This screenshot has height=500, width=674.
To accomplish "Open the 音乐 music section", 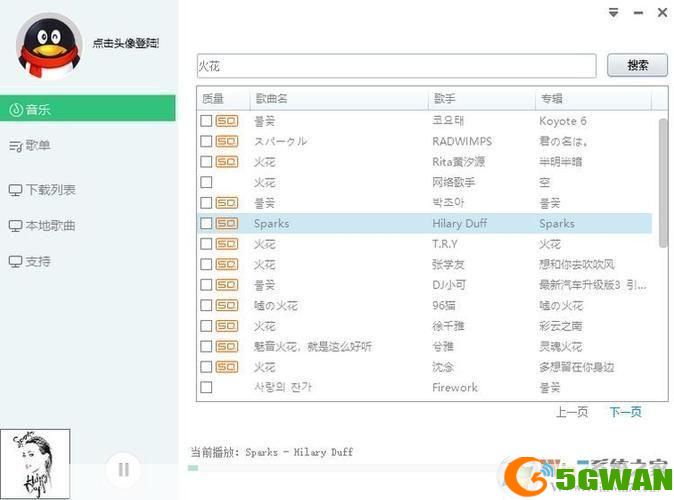I will [88, 108].
